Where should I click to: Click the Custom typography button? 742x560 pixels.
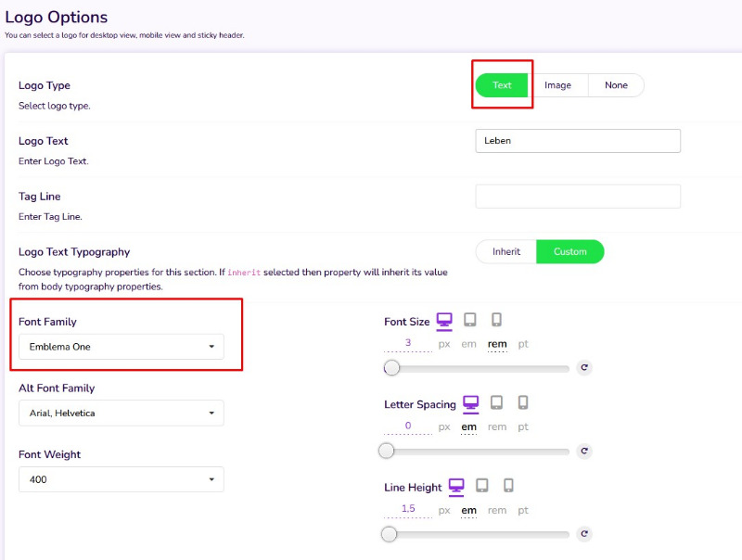pos(570,251)
